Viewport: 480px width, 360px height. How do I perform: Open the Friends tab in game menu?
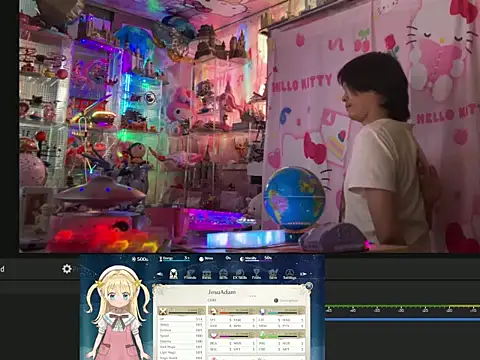(190, 274)
